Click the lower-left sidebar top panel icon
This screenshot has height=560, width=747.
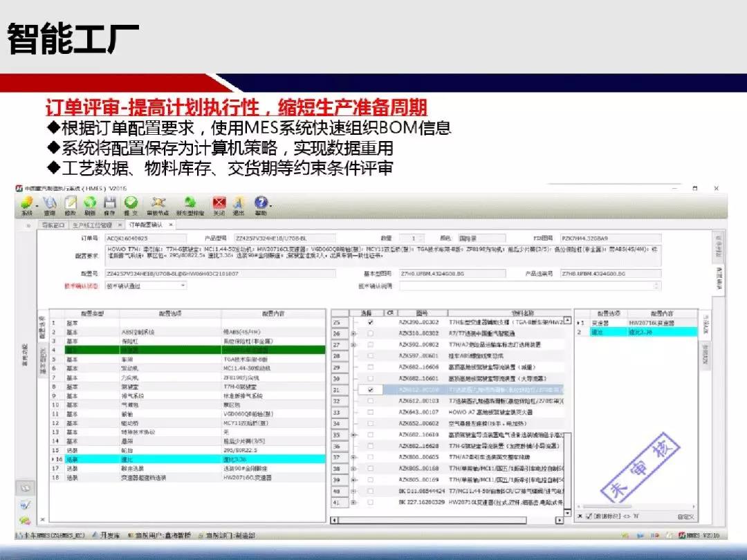[26, 488]
